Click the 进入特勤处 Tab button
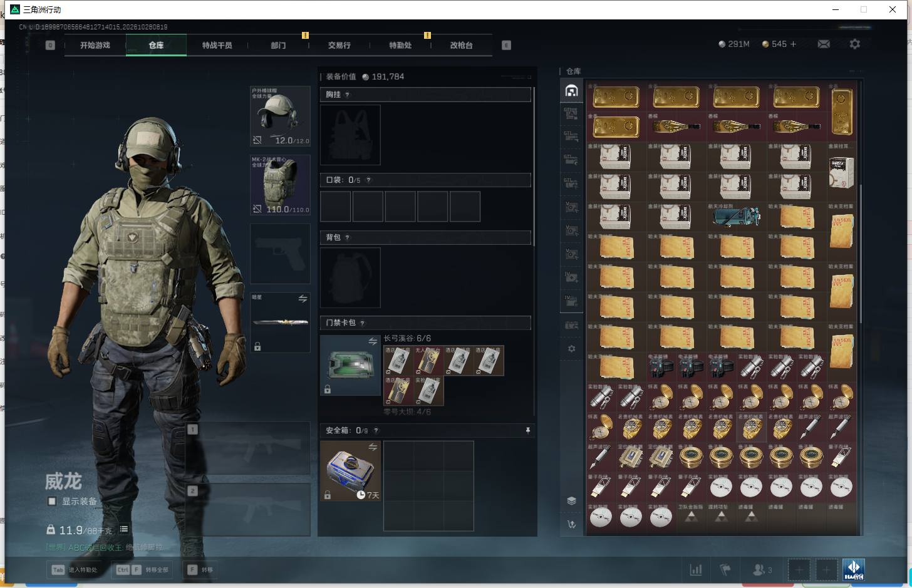This screenshot has width=912, height=588. [x=75, y=570]
